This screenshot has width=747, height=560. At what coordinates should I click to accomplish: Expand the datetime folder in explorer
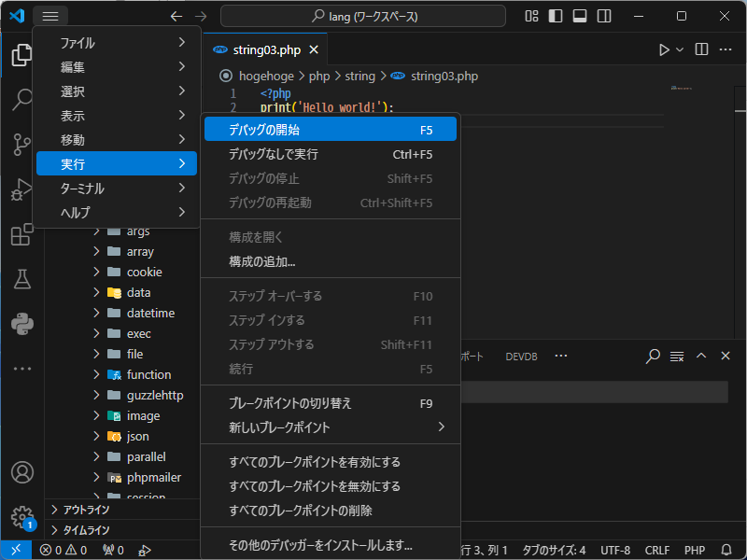150,313
